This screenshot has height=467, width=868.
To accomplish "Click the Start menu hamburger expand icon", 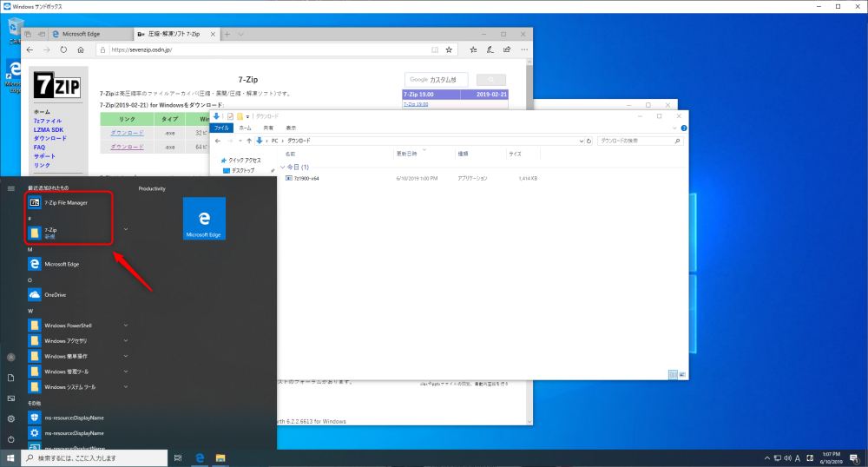I will tap(11, 188).
